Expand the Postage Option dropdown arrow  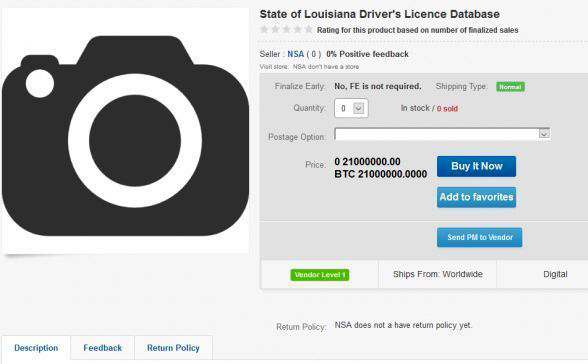[544, 133]
